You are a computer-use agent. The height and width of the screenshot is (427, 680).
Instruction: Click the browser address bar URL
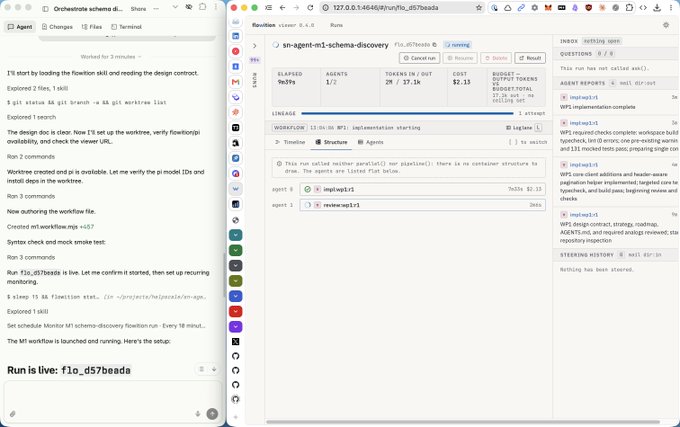tap(386, 8)
